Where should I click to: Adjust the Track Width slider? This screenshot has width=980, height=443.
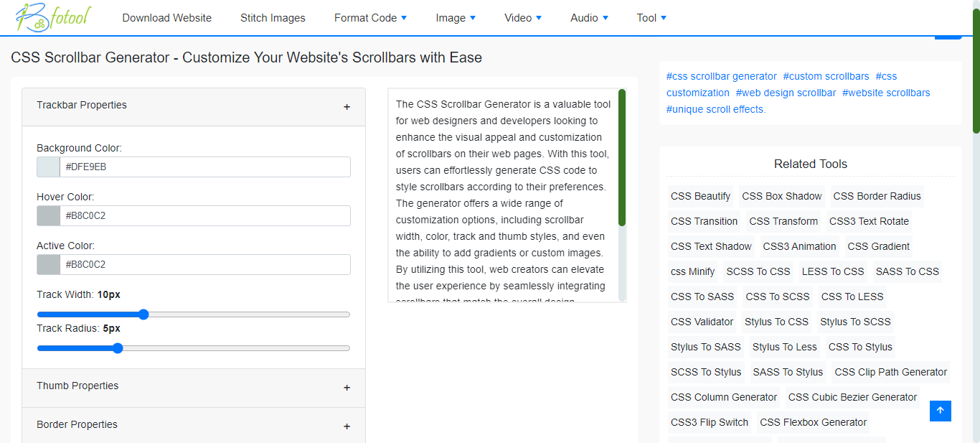143,314
